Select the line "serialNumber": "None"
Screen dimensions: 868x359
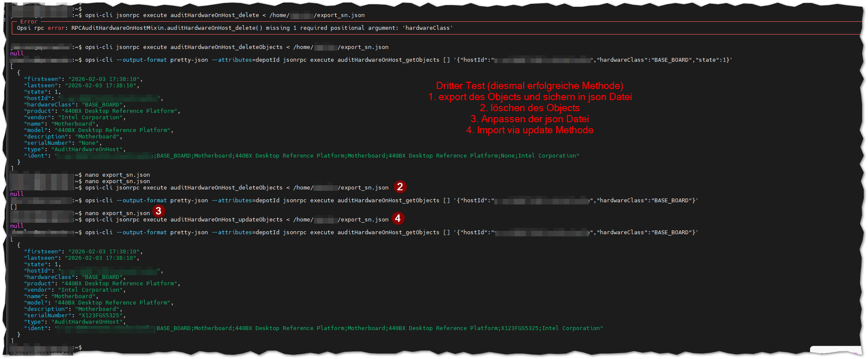click(x=63, y=143)
